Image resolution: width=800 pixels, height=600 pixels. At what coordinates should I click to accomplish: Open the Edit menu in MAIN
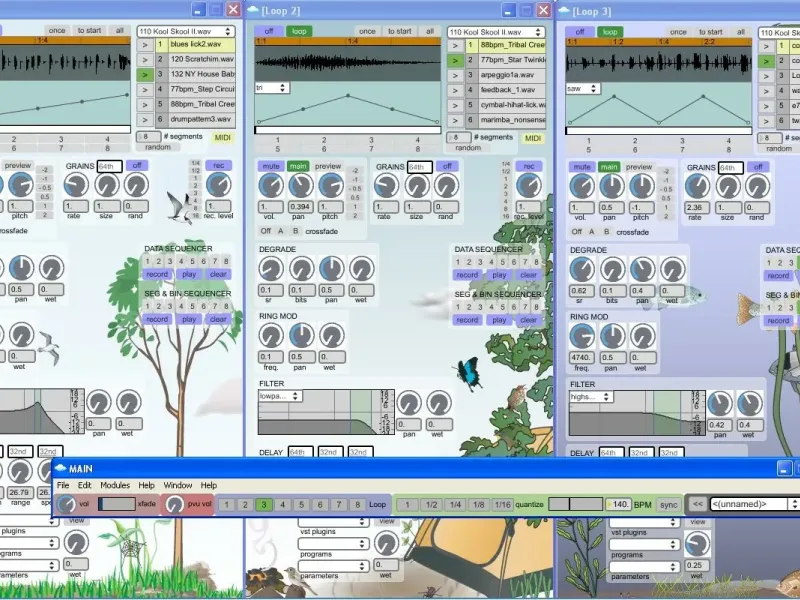click(85, 485)
